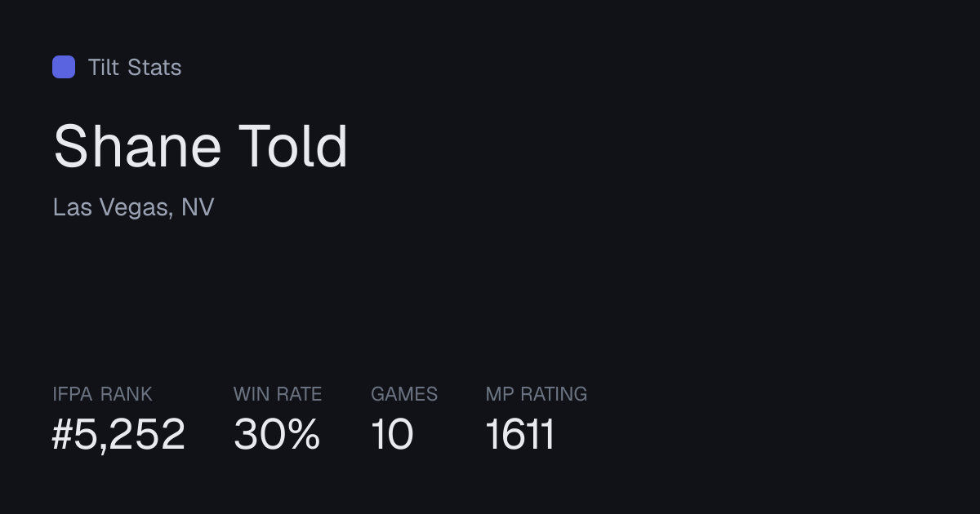This screenshot has height=514, width=980.
Task: Select the word RATING in the MP label
Action: pos(555,394)
